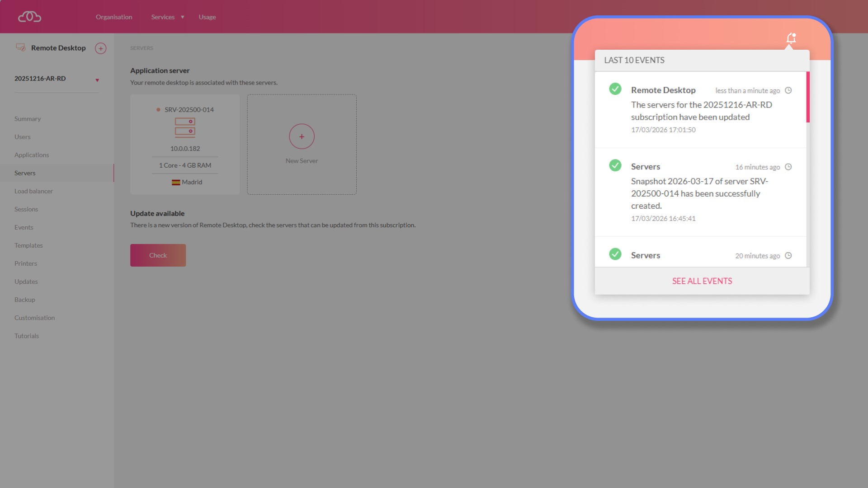Go to the Usage menu
Screen dimensions: 868x488
click(x=207, y=17)
